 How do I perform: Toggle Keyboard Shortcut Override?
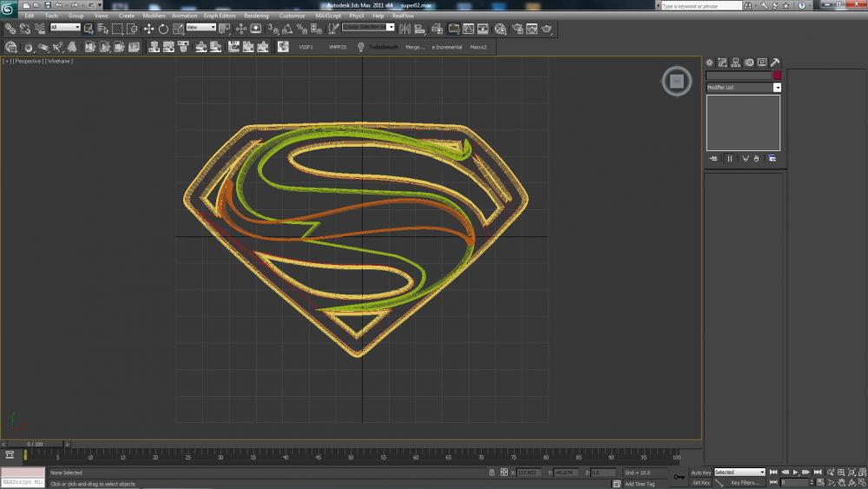[256, 29]
